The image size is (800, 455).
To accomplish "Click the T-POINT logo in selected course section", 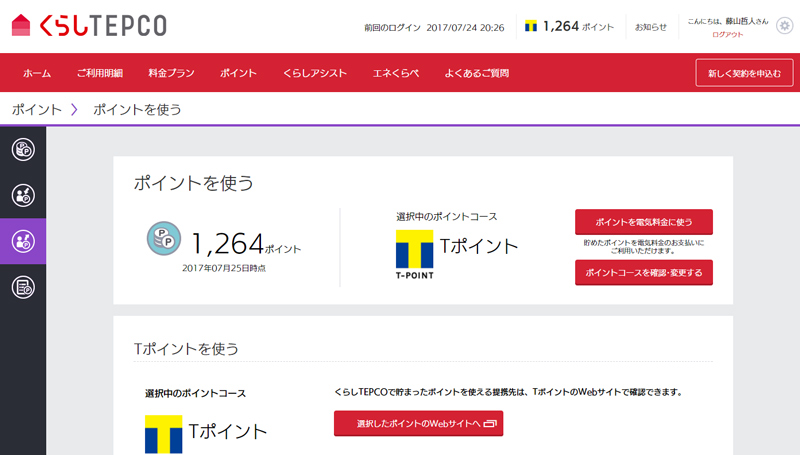I will 415,255.
